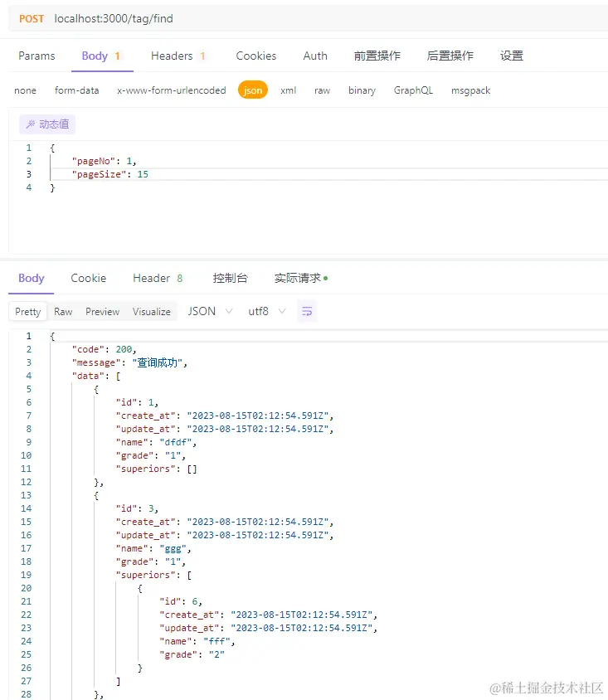
Task: Click the "superiors": [] line
Action: 156,469
